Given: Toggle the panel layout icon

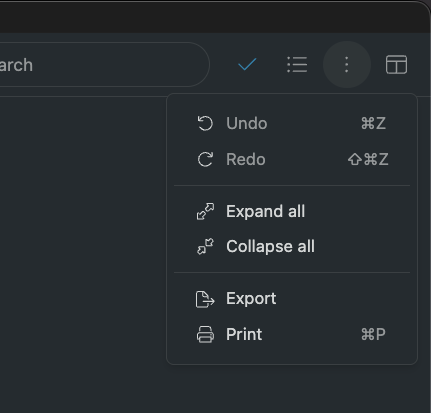Looking at the screenshot, I should (396, 64).
